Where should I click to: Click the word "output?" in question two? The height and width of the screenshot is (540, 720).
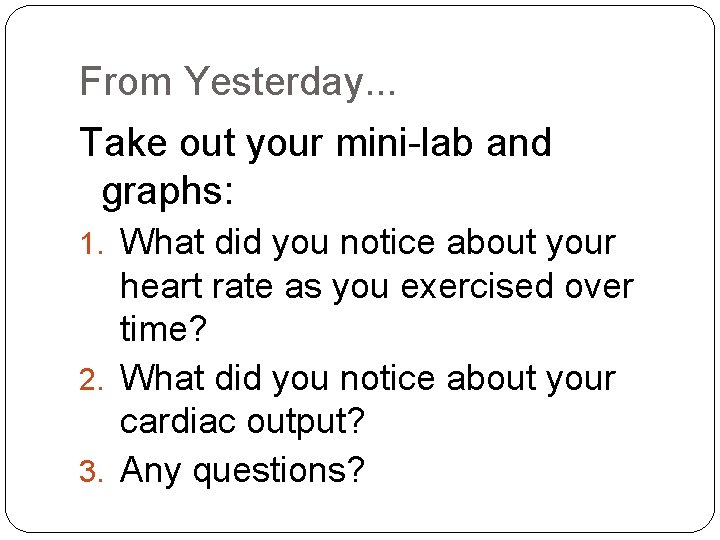306,423
